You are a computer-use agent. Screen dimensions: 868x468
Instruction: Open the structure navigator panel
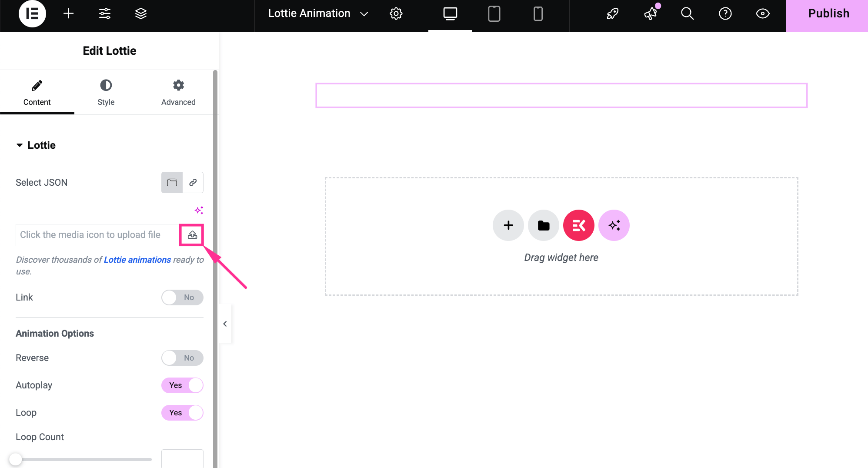[x=140, y=13]
